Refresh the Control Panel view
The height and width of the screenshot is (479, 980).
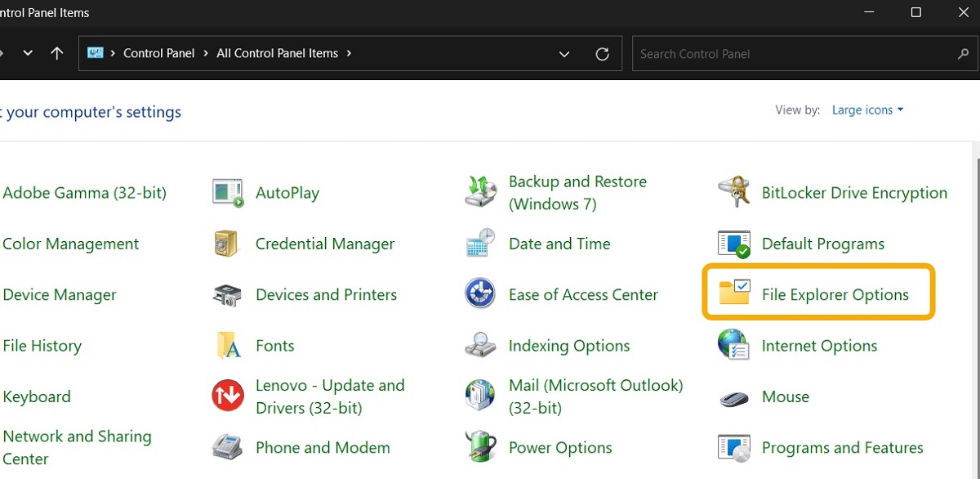point(603,53)
